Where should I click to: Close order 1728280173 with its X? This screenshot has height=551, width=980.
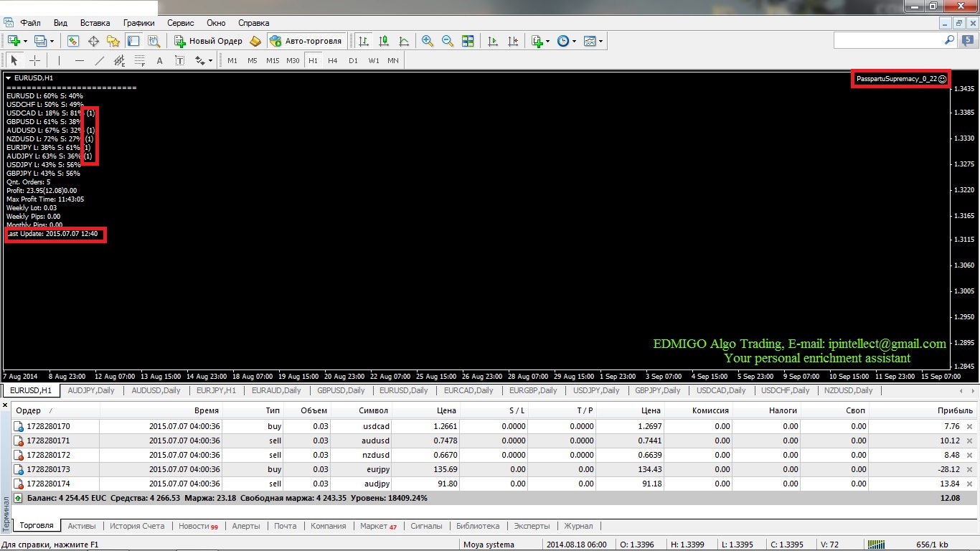point(969,469)
